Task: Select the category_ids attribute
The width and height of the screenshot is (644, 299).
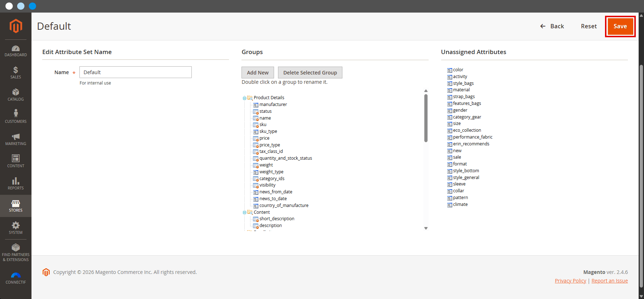Action: pos(272,179)
